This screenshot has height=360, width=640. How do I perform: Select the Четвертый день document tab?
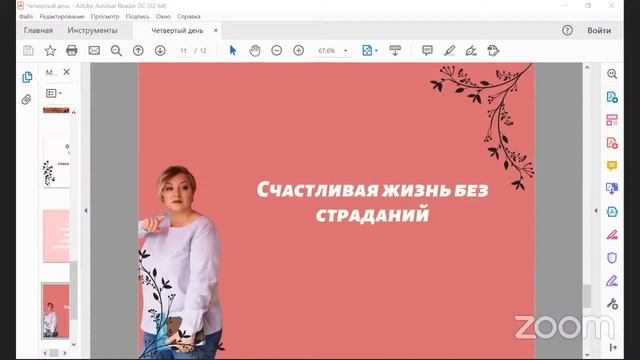point(177,31)
